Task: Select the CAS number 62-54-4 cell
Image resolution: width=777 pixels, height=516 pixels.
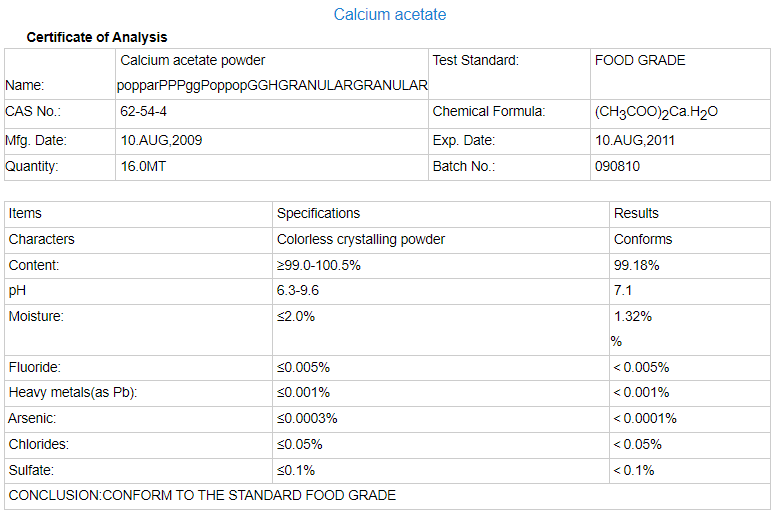Action: pyautogui.click(x=143, y=112)
